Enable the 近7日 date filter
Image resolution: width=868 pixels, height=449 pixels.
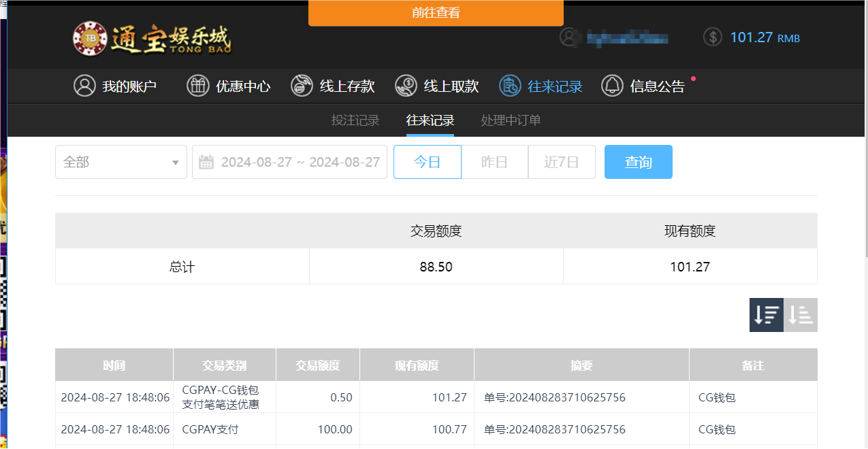pos(562,161)
